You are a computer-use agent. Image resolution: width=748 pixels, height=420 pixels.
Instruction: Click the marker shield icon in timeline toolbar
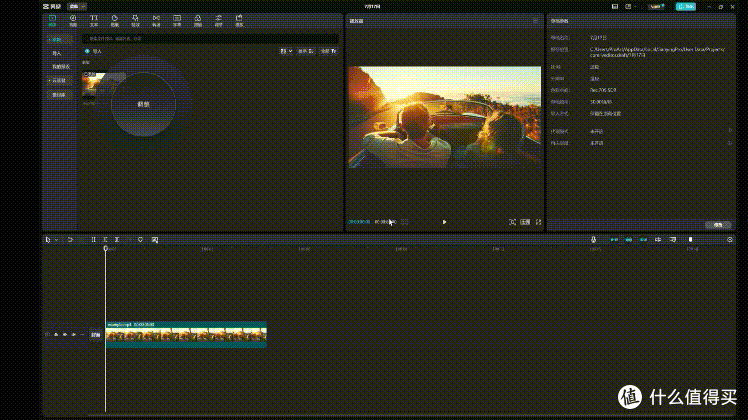[140, 240]
